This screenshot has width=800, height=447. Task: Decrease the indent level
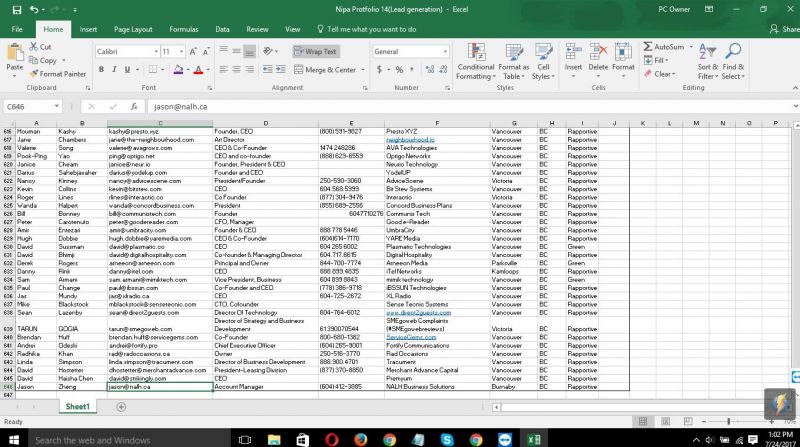(x=267, y=69)
